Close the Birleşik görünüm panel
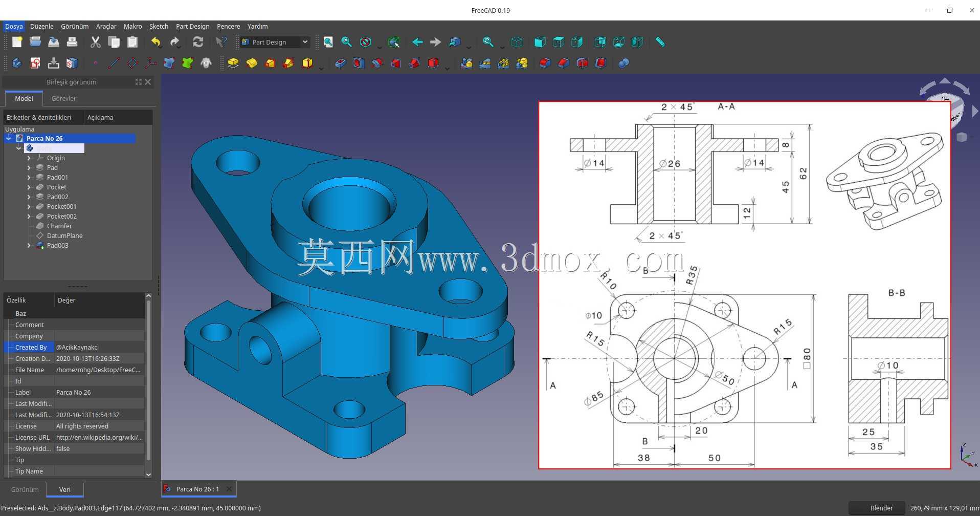Screen dimensions: 980x516 click(148, 82)
